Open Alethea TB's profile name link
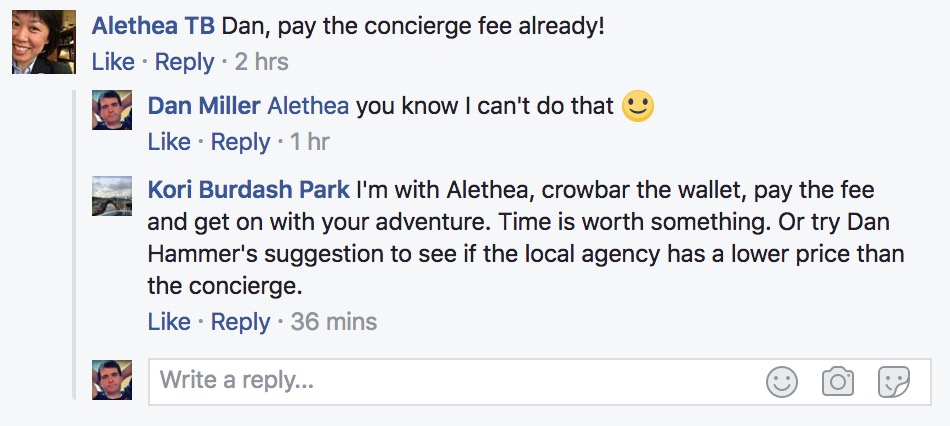 point(152,25)
